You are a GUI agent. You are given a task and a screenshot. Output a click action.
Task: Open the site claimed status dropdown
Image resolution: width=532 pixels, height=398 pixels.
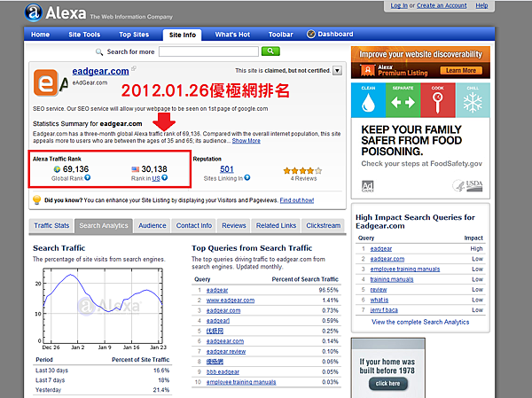tap(337, 71)
